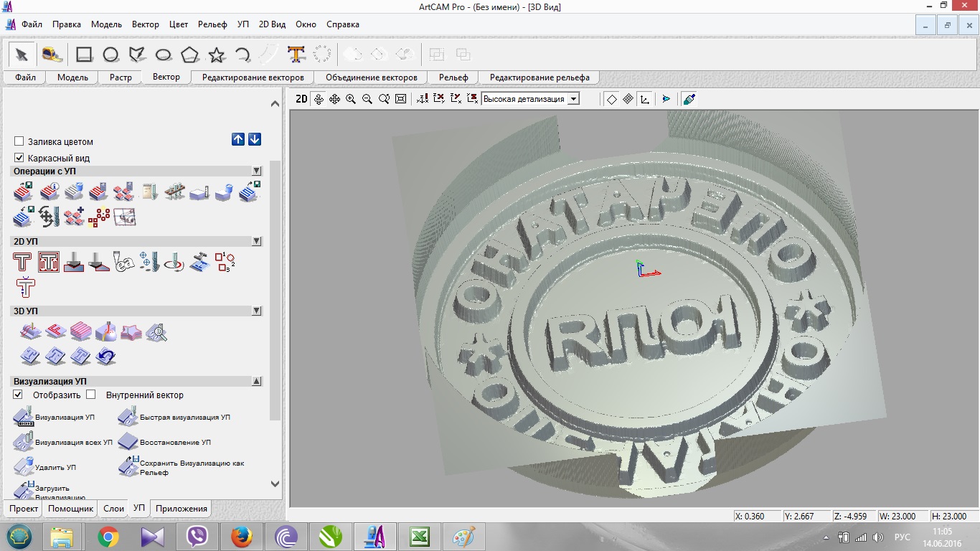Uncheck Каркасный вид checkbox

click(19, 158)
